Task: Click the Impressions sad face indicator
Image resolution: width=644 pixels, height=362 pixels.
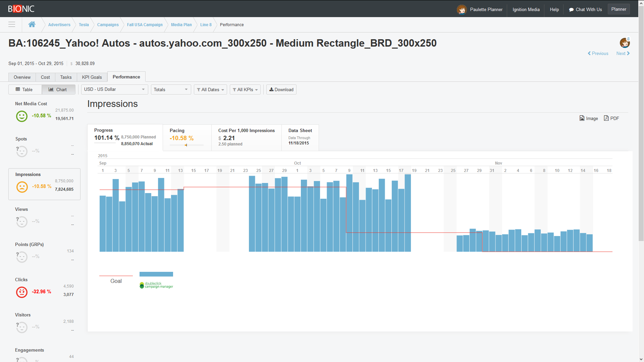Action: click(x=21, y=187)
